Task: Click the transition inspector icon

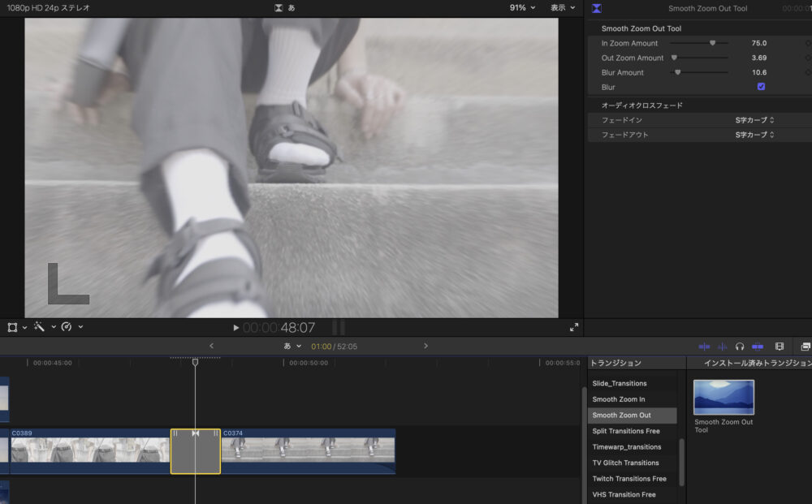Action: 597,8
